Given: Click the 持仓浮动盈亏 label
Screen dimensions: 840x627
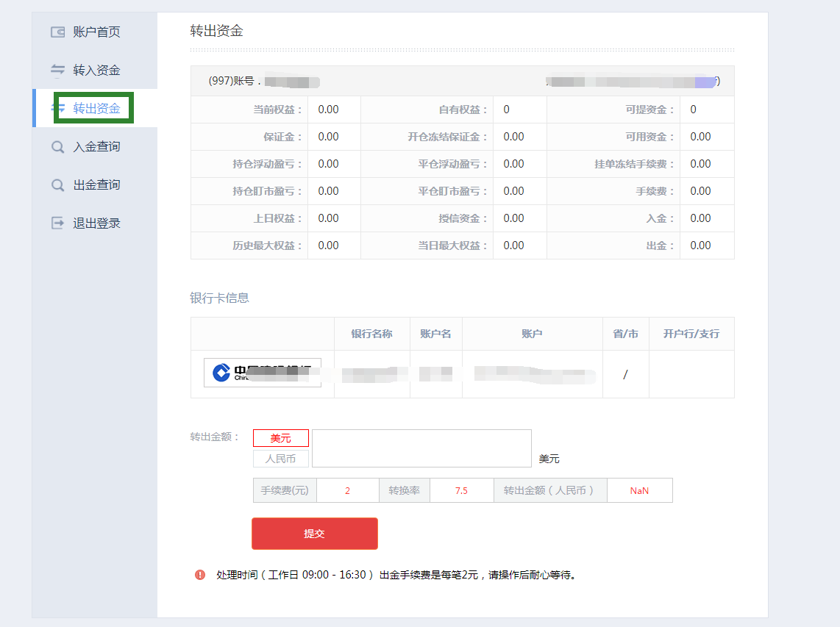Looking at the screenshot, I should pyautogui.click(x=267, y=165).
